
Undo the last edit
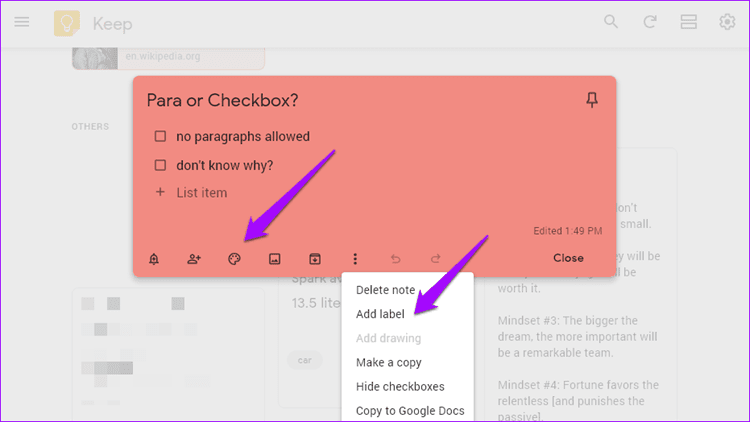click(x=396, y=259)
